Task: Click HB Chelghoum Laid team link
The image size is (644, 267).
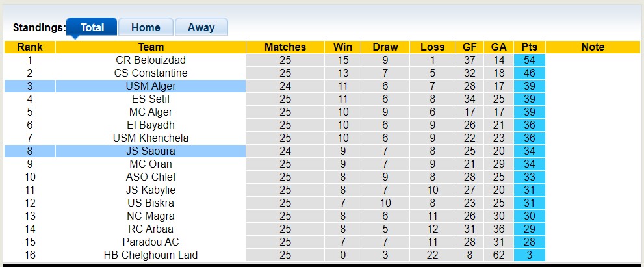Action: [x=151, y=255]
